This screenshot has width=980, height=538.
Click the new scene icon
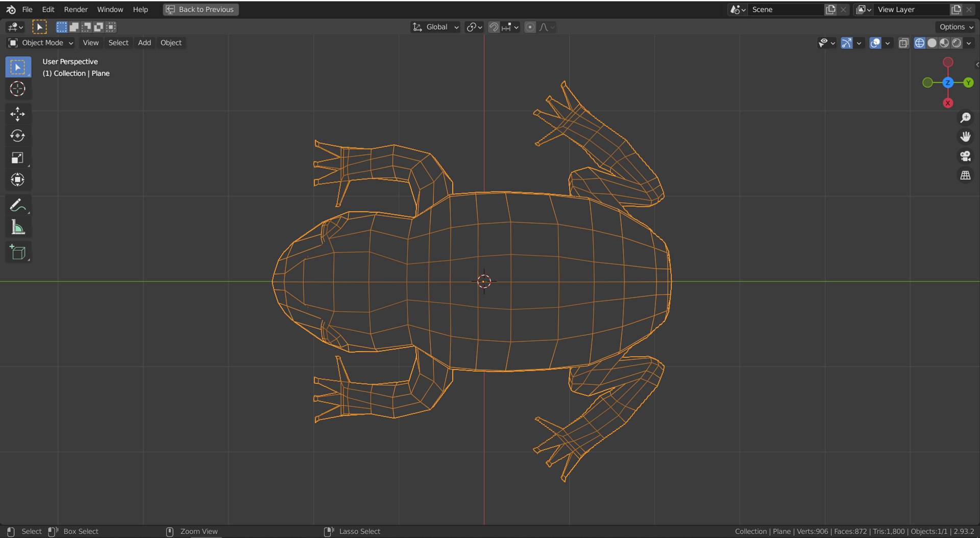click(831, 9)
